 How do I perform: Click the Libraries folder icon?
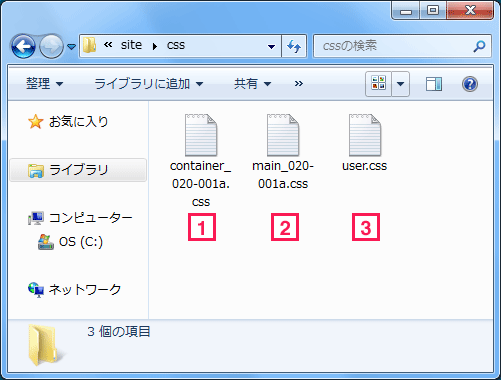(x=36, y=170)
